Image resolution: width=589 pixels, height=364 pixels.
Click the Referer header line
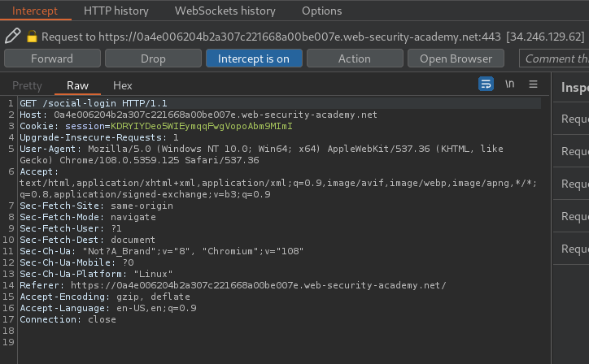tap(233, 285)
